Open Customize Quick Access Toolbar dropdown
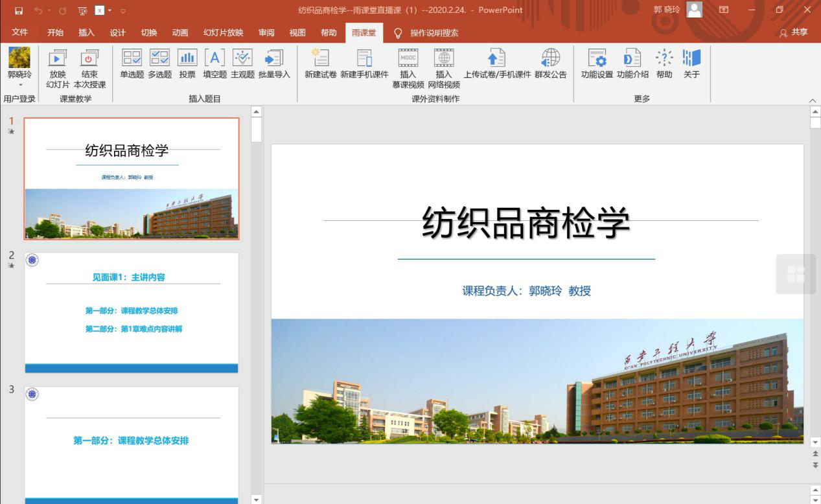 (x=123, y=10)
